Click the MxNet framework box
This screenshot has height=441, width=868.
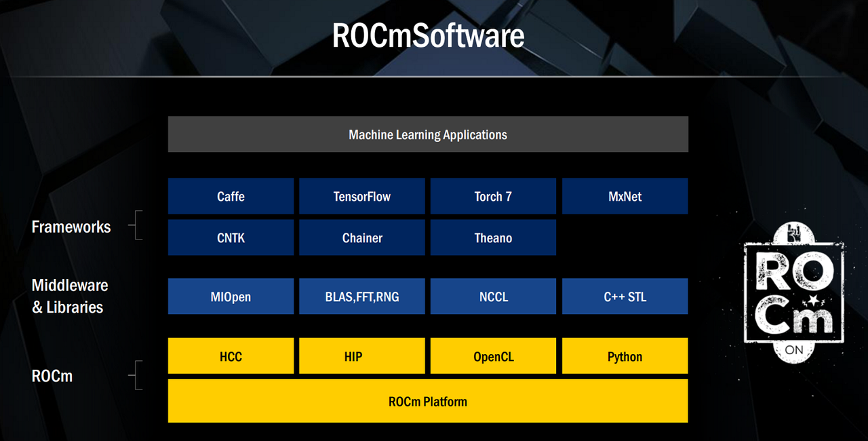625,196
